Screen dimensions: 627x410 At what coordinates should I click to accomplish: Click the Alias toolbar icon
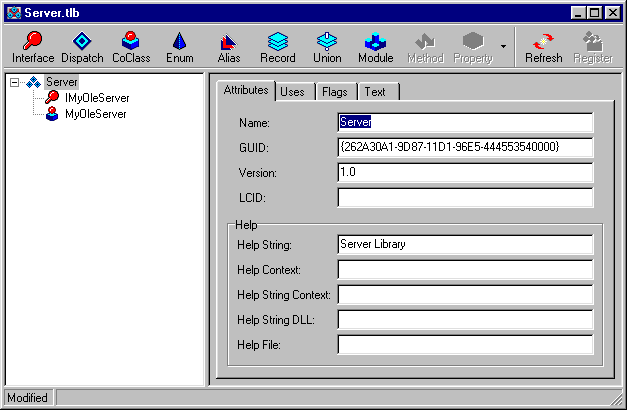pos(229,47)
